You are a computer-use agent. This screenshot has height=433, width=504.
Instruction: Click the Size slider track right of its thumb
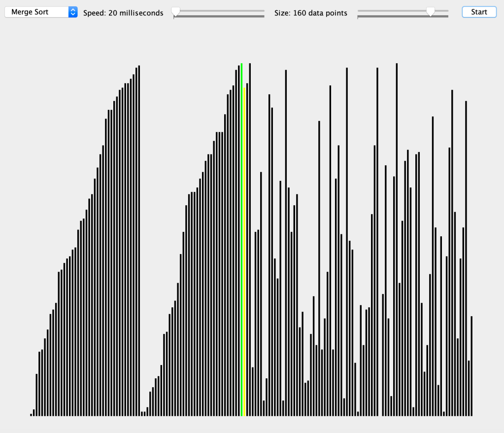tap(442, 11)
